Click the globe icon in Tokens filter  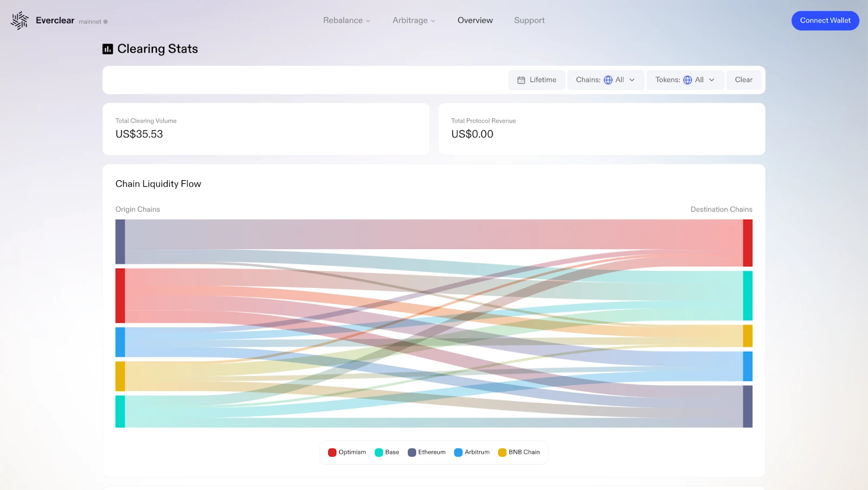687,80
